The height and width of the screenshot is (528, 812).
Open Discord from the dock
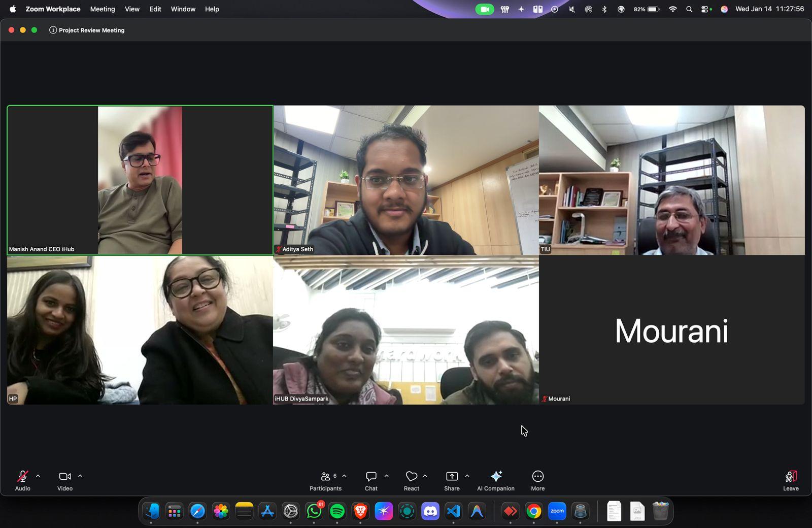point(430,511)
